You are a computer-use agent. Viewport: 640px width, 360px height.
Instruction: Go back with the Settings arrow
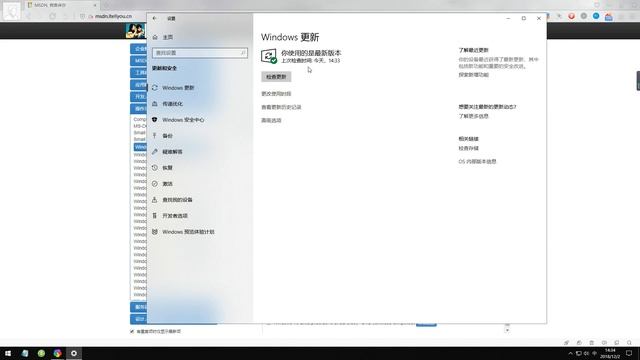(155, 18)
